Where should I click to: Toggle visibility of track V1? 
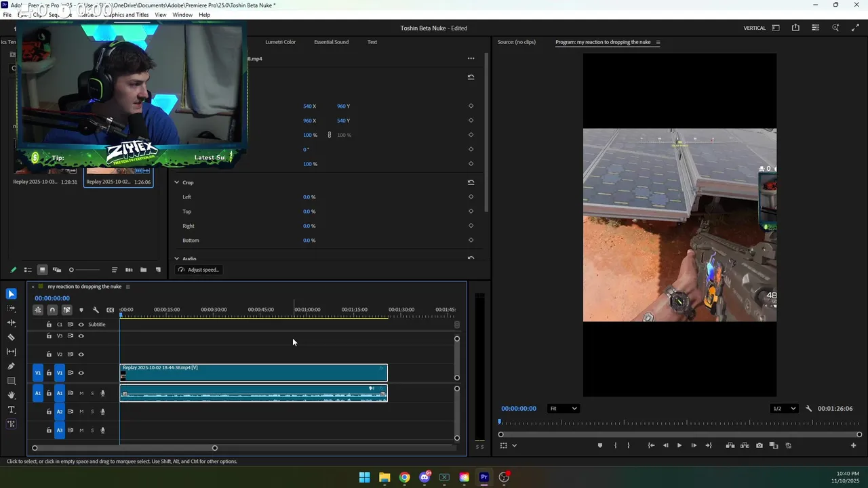coord(81,373)
